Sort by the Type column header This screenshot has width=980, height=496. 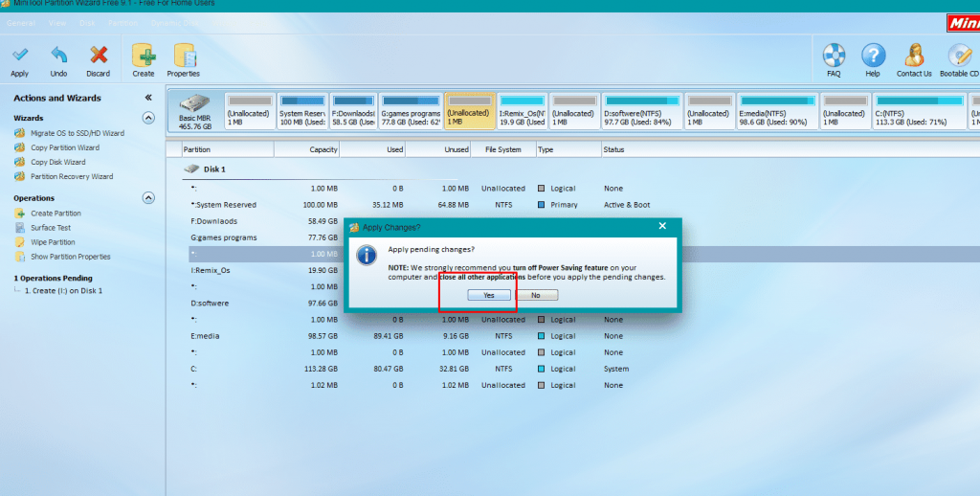pyautogui.click(x=569, y=149)
